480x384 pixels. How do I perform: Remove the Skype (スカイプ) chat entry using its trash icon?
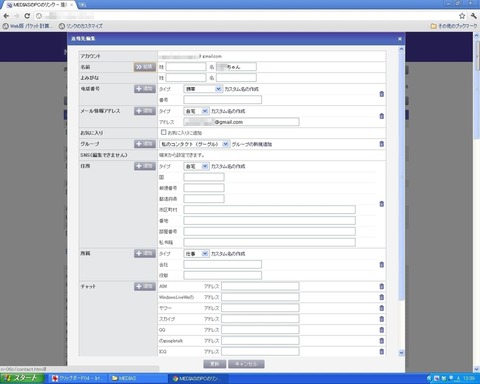pyautogui.click(x=382, y=319)
